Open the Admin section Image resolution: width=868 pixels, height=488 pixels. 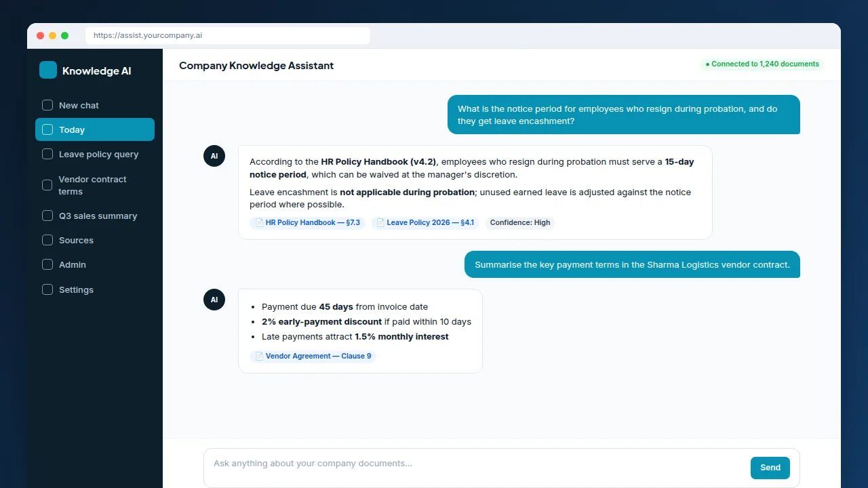point(95,264)
